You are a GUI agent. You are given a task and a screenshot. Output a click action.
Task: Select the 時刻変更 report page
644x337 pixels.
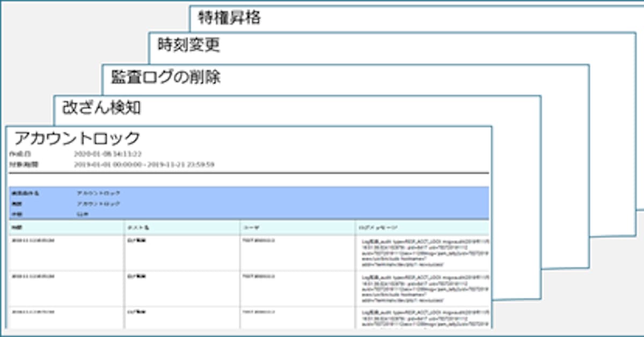pyautogui.click(x=188, y=45)
